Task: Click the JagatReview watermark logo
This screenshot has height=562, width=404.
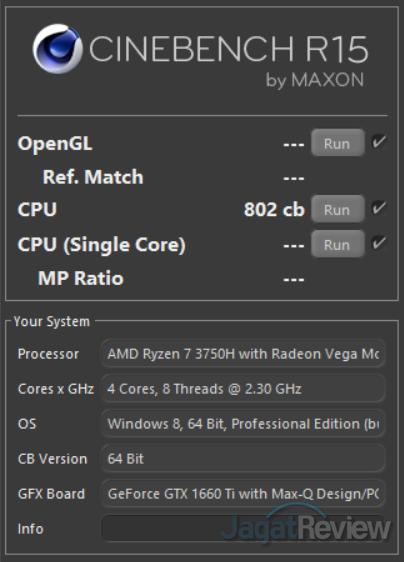Action: coord(305,525)
